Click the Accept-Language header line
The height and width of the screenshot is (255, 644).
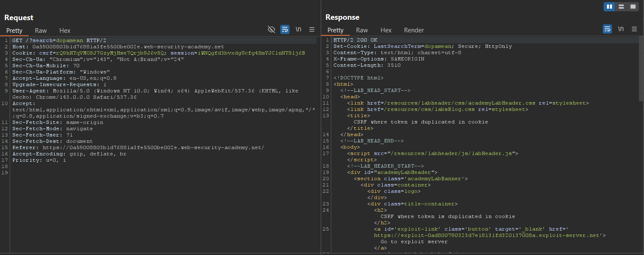point(64,78)
